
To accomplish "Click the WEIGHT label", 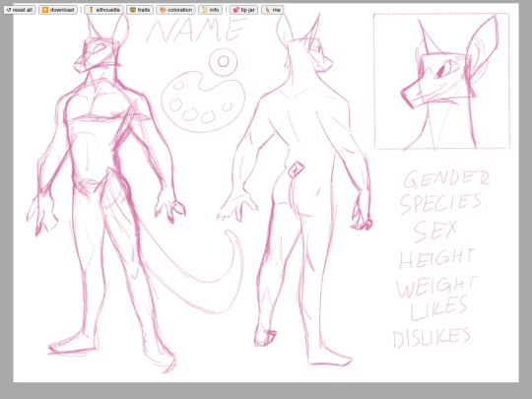I will (436, 287).
